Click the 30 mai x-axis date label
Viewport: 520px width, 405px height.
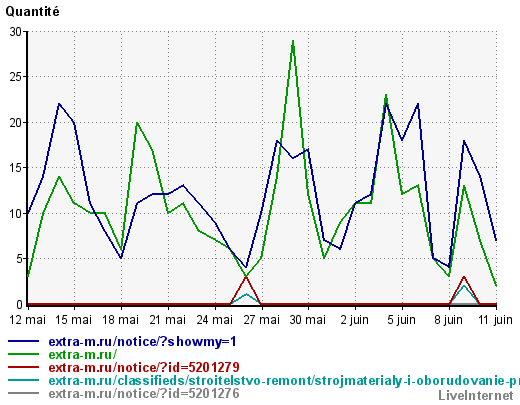(308, 320)
